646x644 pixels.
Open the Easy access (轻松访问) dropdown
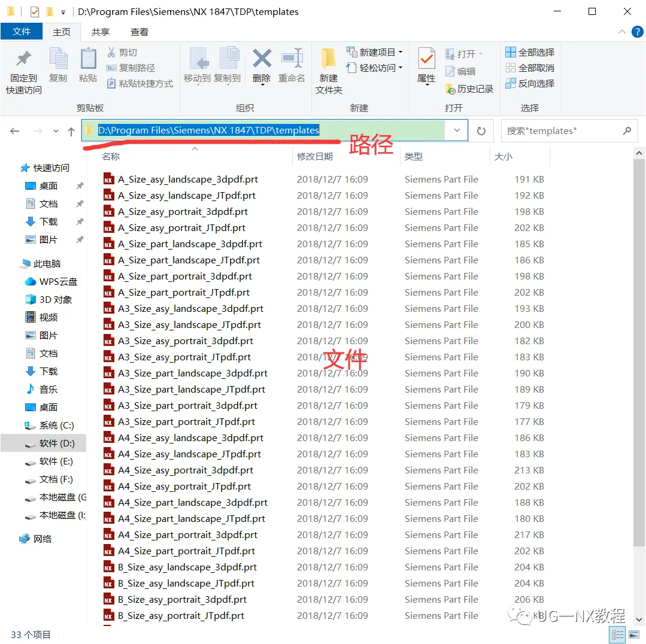click(x=375, y=68)
